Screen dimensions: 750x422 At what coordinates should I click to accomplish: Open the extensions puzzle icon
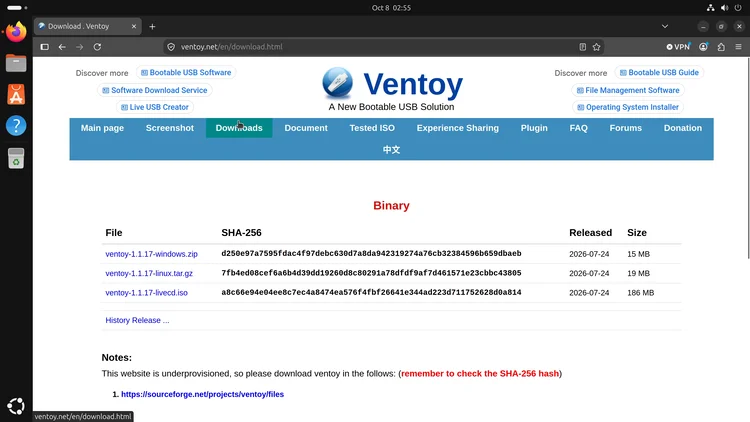(x=721, y=47)
